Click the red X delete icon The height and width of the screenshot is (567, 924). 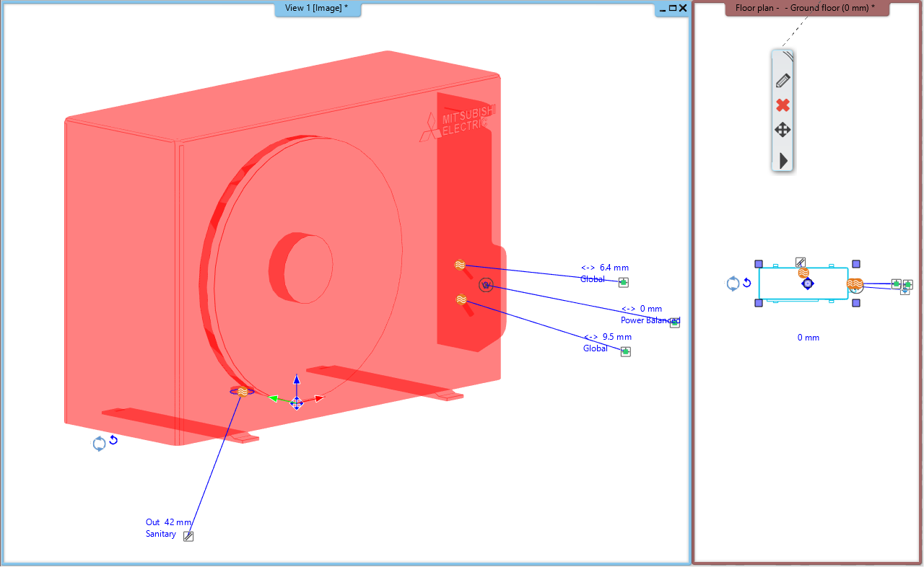pos(783,105)
